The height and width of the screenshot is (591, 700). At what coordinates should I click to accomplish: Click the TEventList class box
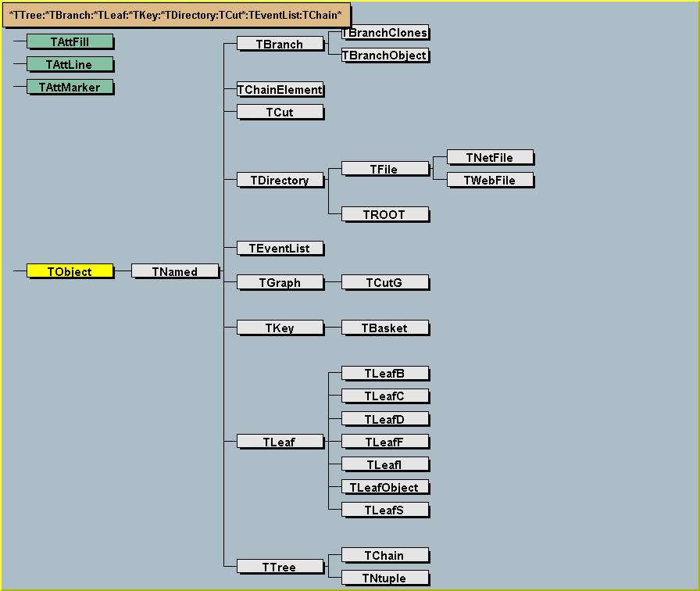280,248
